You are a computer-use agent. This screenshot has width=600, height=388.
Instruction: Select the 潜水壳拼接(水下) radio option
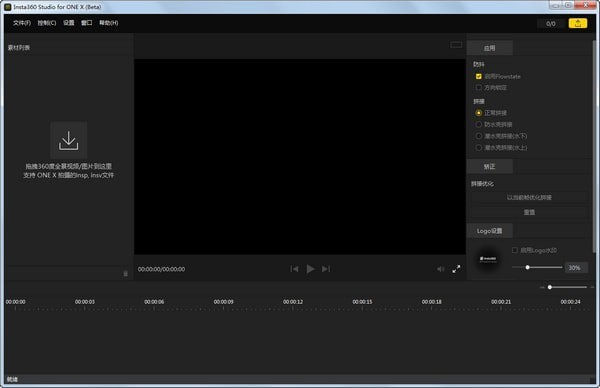(478, 136)
